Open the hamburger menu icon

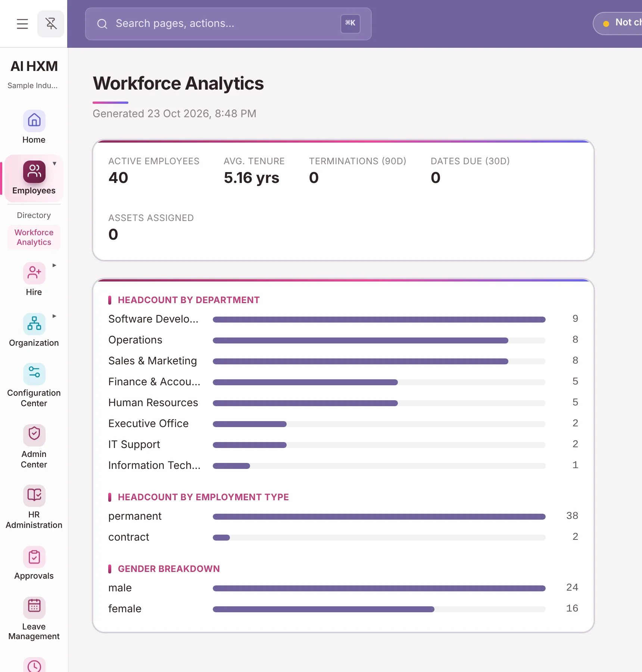22,24
